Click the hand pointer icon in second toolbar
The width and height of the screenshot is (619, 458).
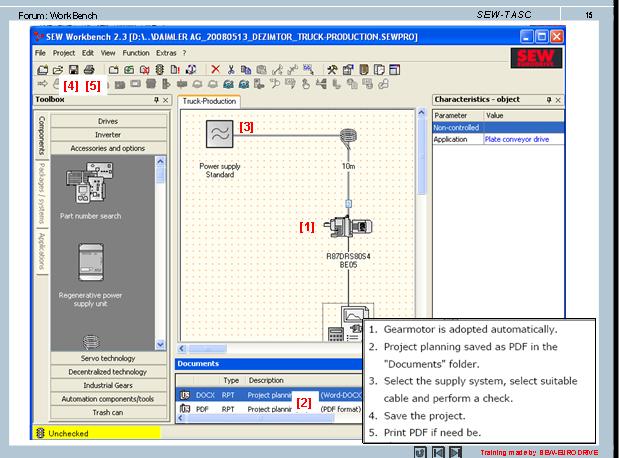[x=306, y=84]
